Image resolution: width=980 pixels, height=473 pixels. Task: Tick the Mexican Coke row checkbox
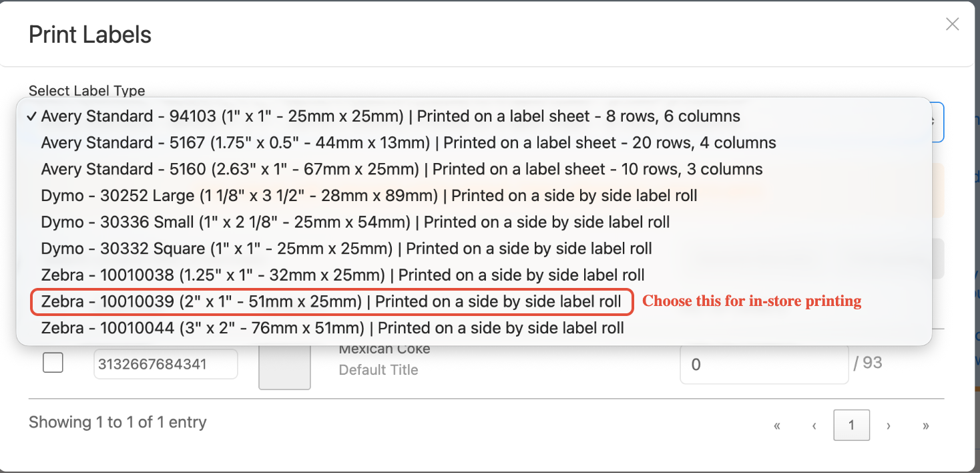click(53, 363)
